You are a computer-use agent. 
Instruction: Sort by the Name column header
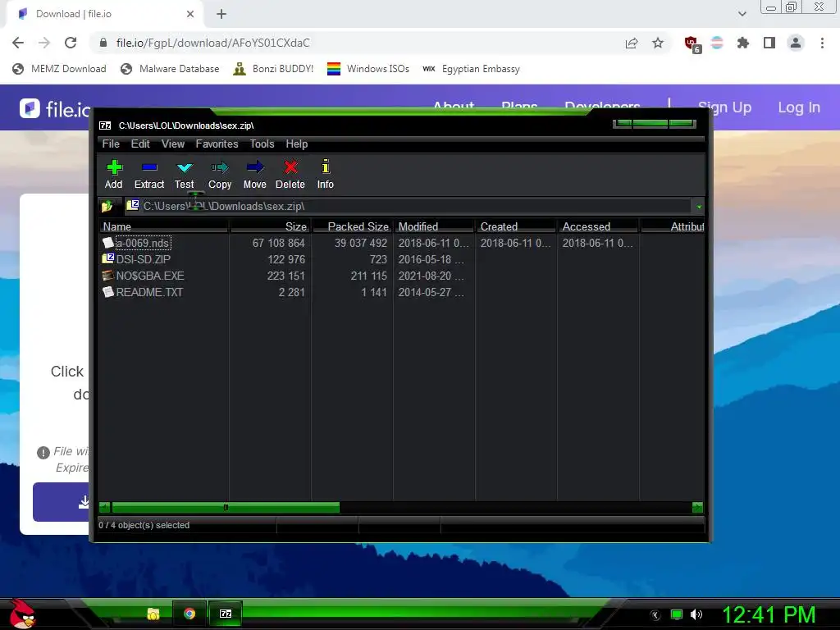coord(163,226)
